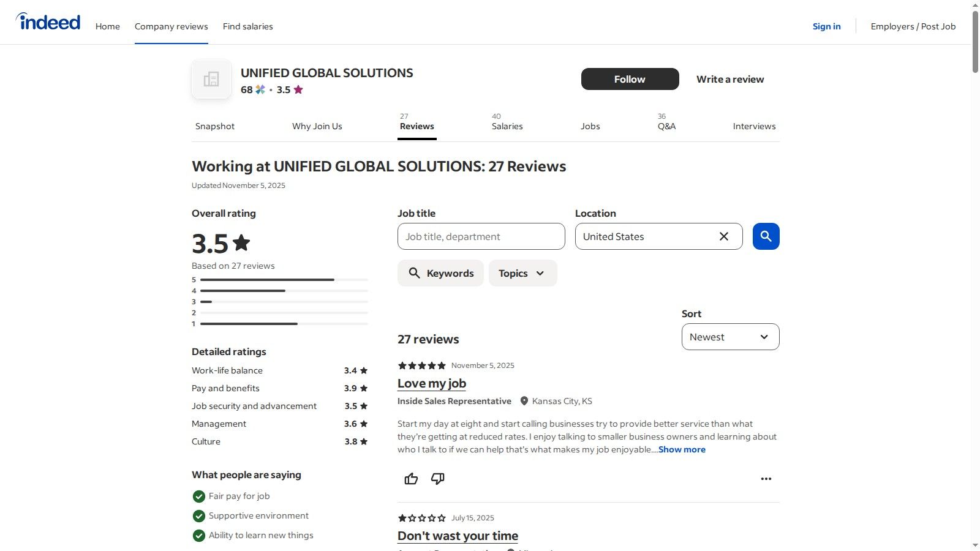Open the Love my job review title
The image size is (980, 551).
(x=432, y=383)
